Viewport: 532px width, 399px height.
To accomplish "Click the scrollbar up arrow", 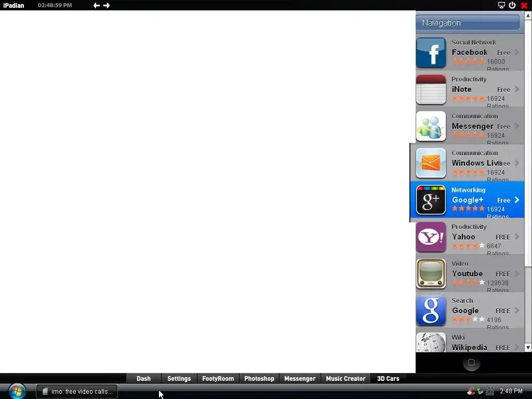I will point(528,15).
